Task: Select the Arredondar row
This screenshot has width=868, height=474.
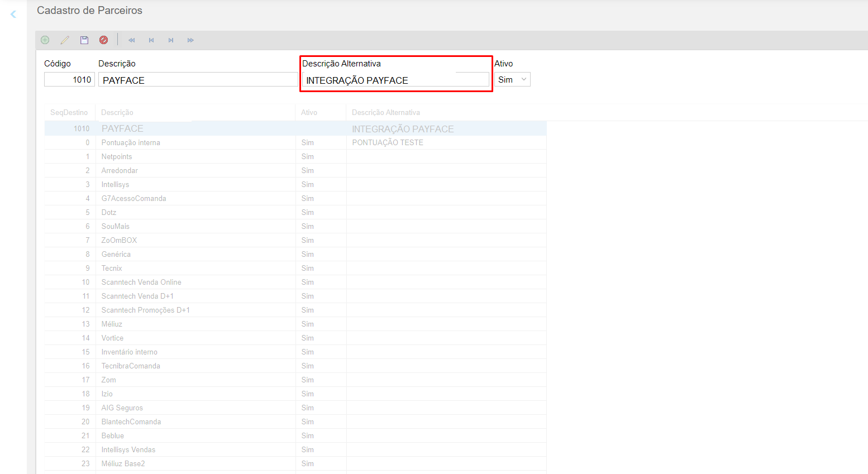Action: 295,170
